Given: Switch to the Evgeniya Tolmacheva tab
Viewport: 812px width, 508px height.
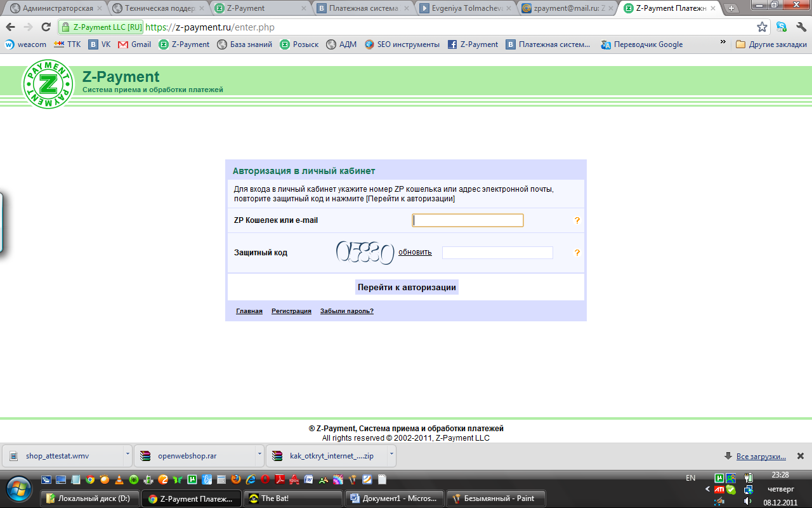Looking at the screenshot, I should click(466, 8).
